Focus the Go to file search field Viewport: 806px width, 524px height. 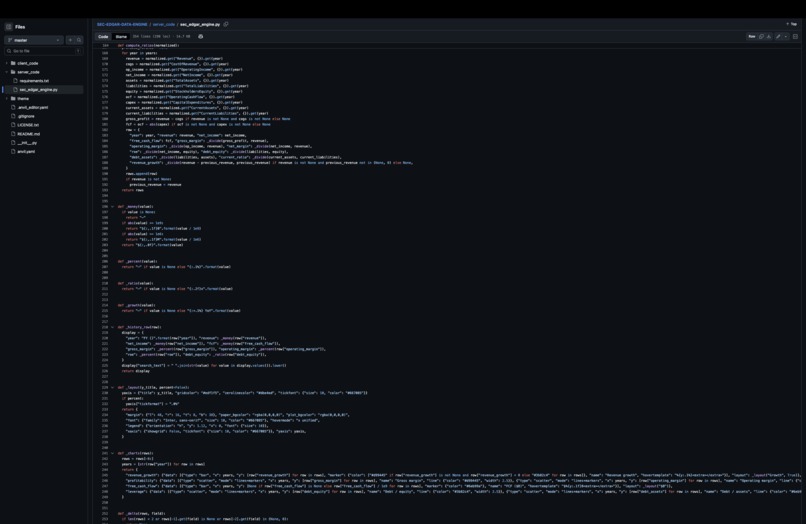click(x=44, y=51)
